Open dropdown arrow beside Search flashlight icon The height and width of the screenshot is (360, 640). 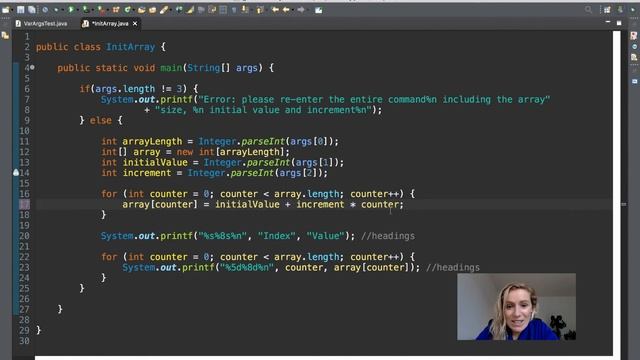(170, 10)
